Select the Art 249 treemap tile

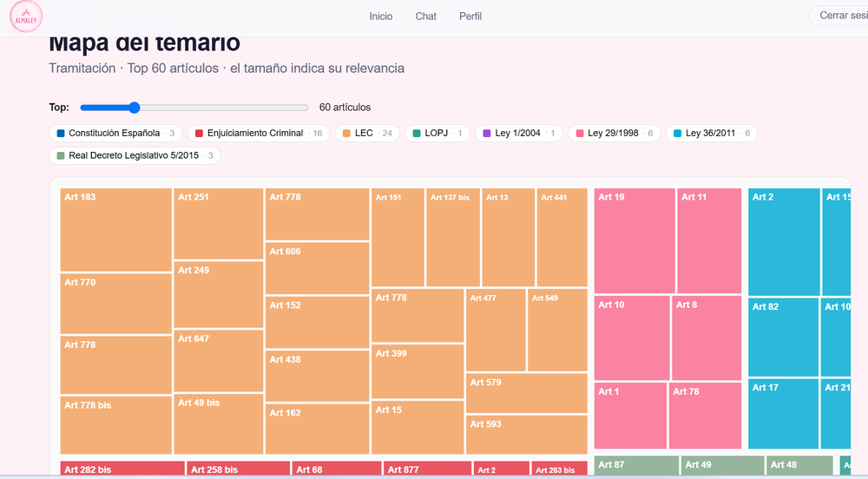(x=218, y=294)
